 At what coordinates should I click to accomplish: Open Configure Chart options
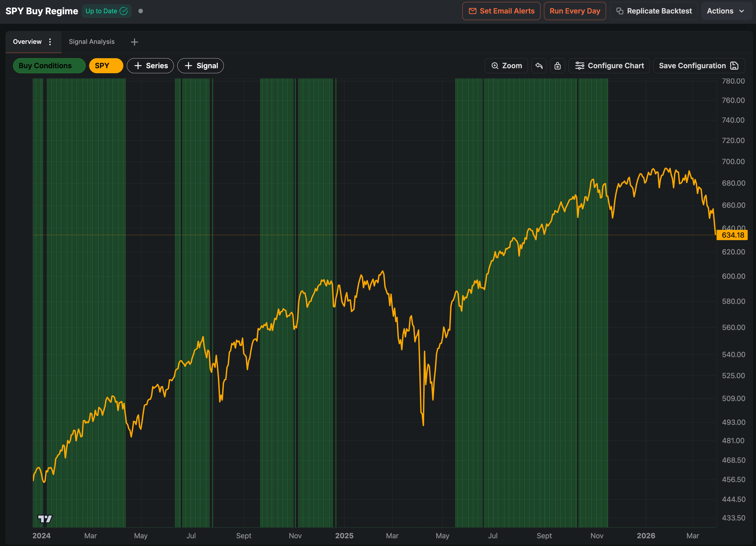[609, 66]
